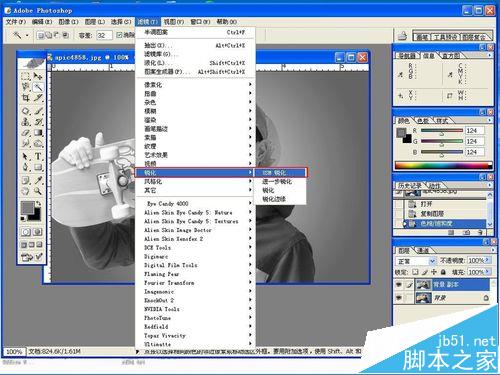This screenshot has height=375, width=500.
Task: Open the 模糊 filter submenu
Action: point(195,111)
